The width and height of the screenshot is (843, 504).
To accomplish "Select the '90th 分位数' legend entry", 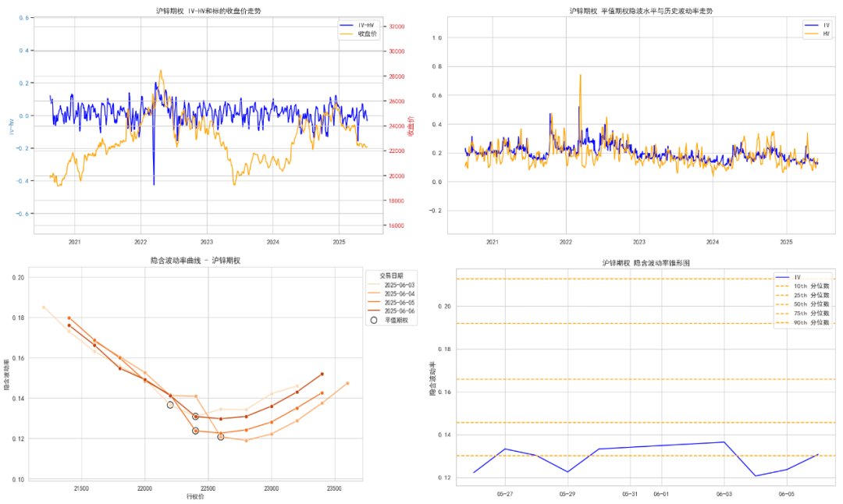I will coord(802,323).
